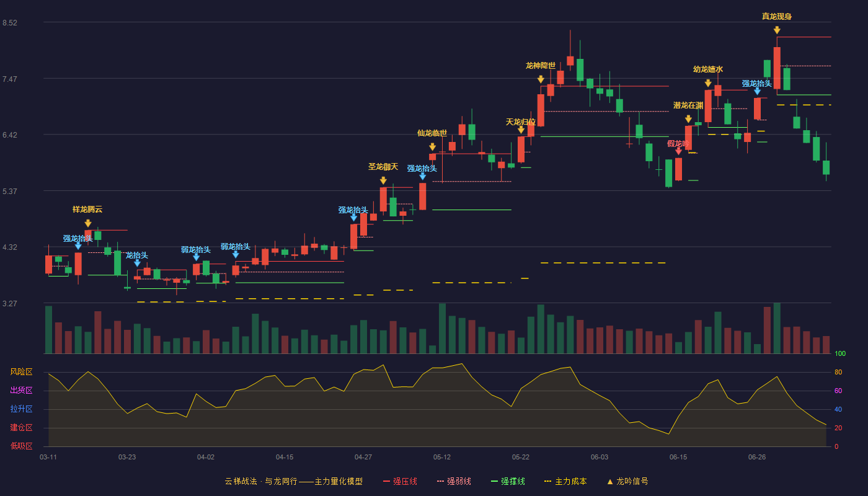Click the 出货区 zone label
Viewport: 868px width, 496px height.
pos(22,391)
